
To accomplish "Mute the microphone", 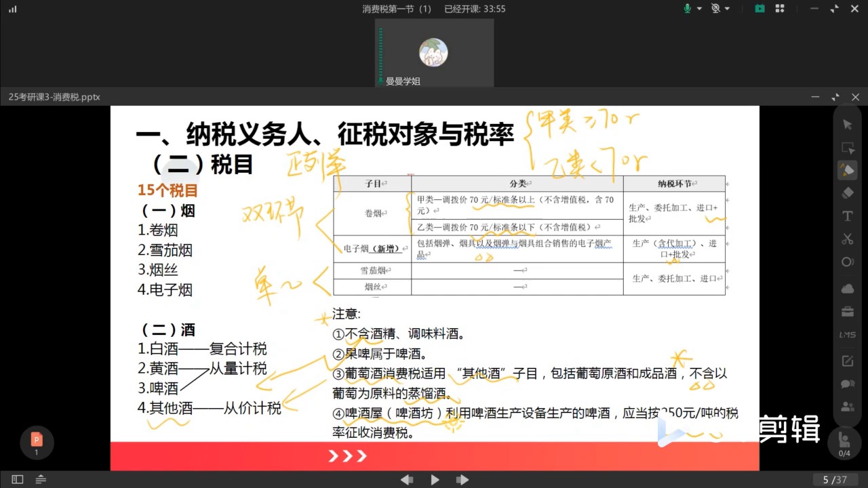I will (x=688, y=8).
